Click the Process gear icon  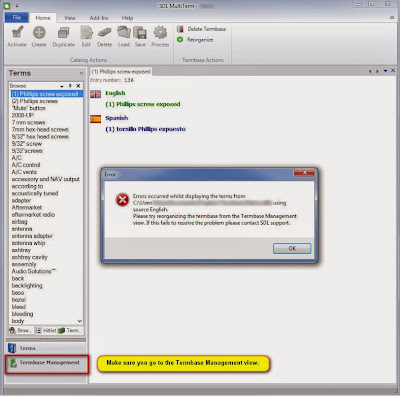click(x=160, y=36)
